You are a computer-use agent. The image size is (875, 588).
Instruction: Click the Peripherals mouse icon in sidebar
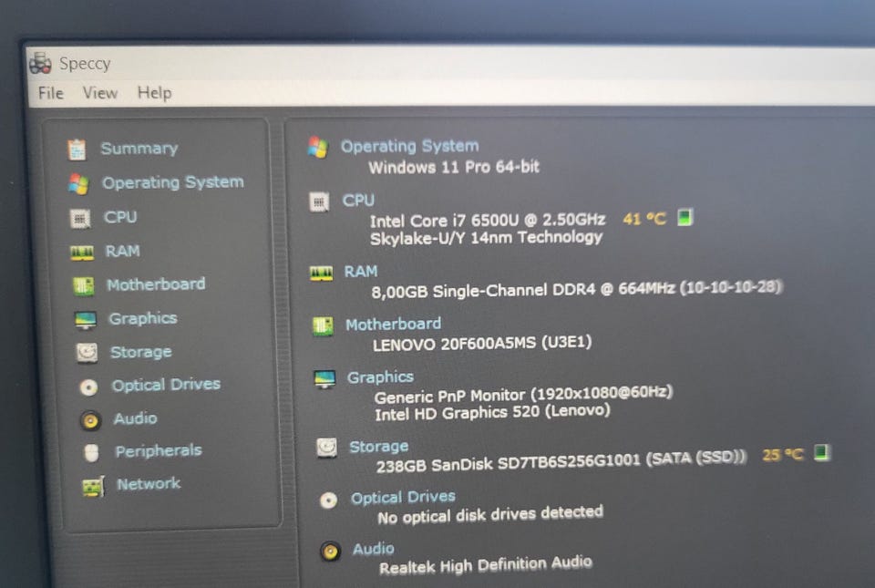point(91,452)
